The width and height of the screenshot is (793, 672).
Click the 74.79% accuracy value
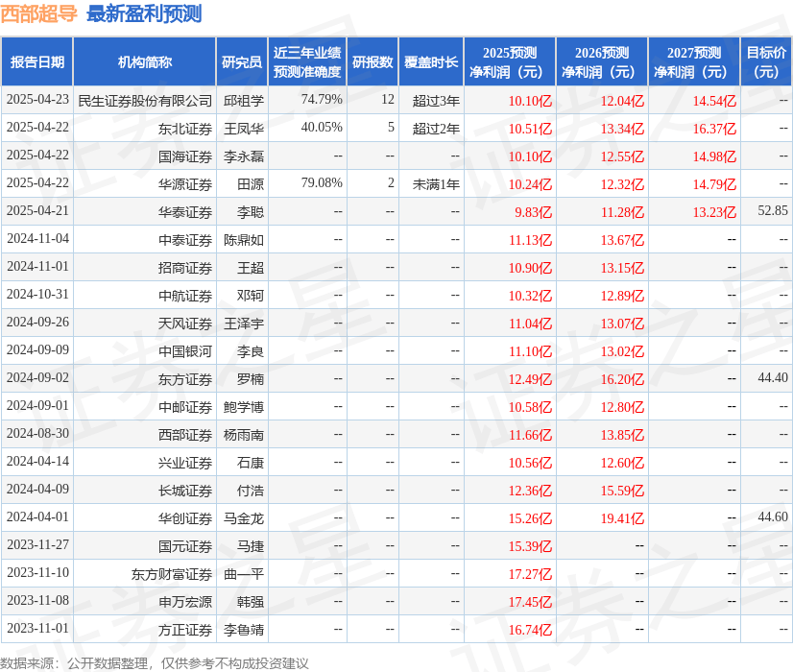(320, 100)
